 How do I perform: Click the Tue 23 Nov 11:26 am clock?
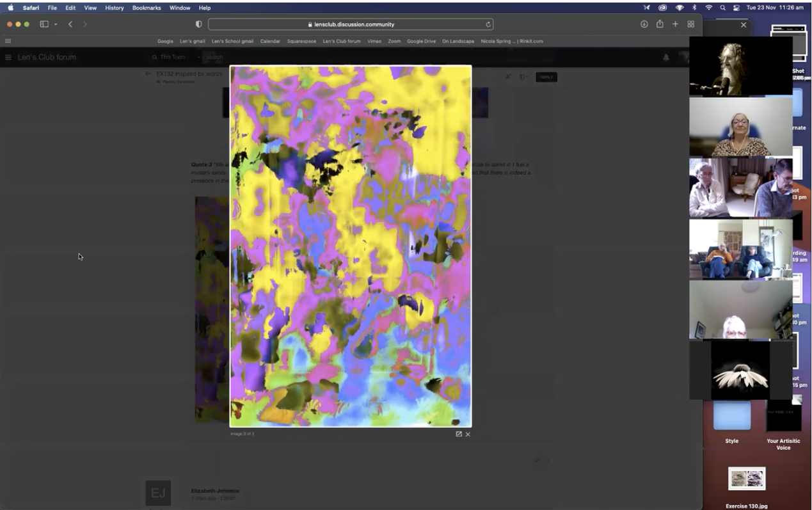775,8
